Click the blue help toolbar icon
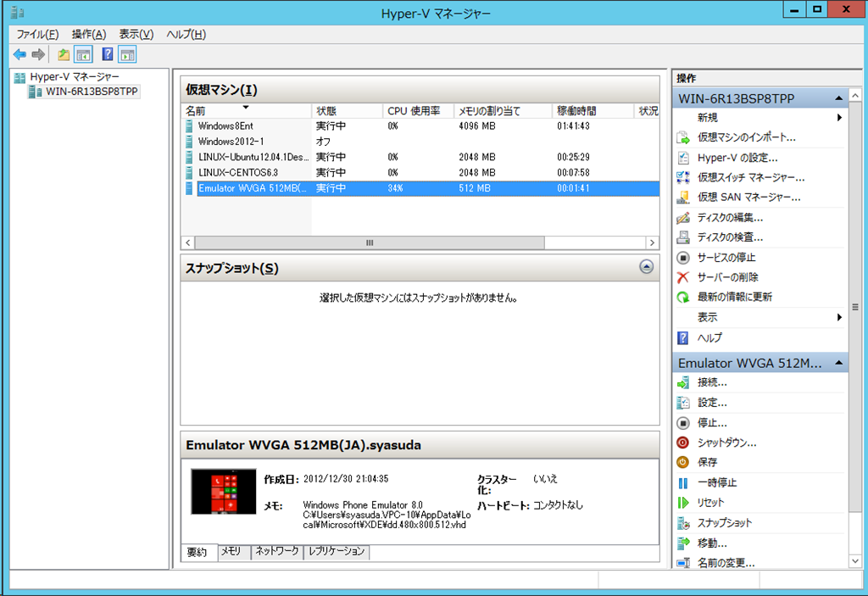Viewport: 868px width, 596px height. (108, 54)
